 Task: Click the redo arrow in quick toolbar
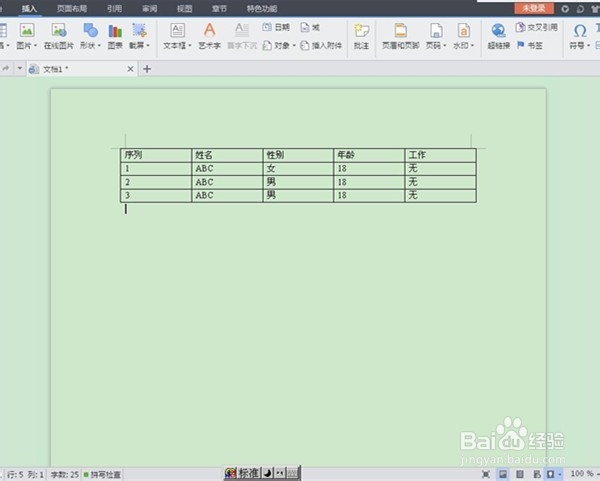coord(6,69)
